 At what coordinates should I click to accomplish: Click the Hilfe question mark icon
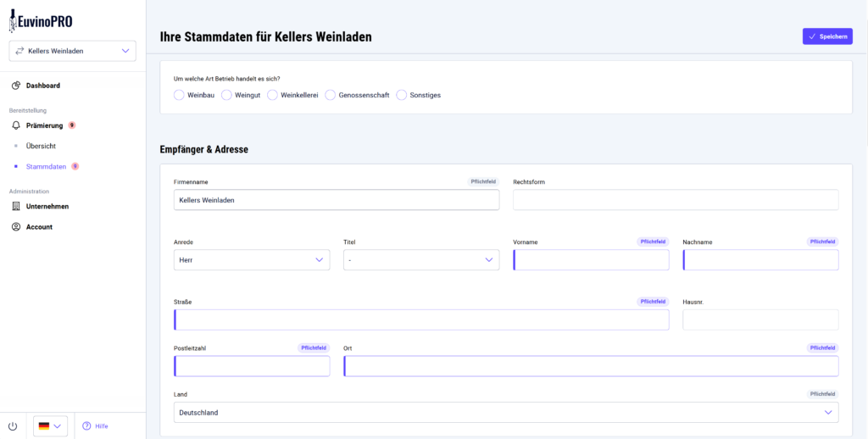coord(86,426)
